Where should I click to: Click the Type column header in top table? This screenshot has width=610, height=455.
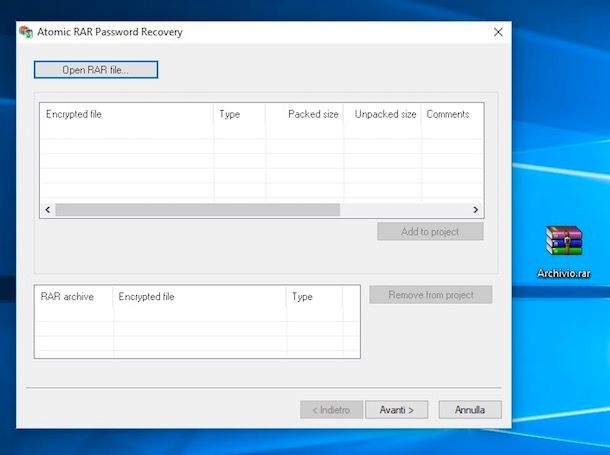click(240, 114)
